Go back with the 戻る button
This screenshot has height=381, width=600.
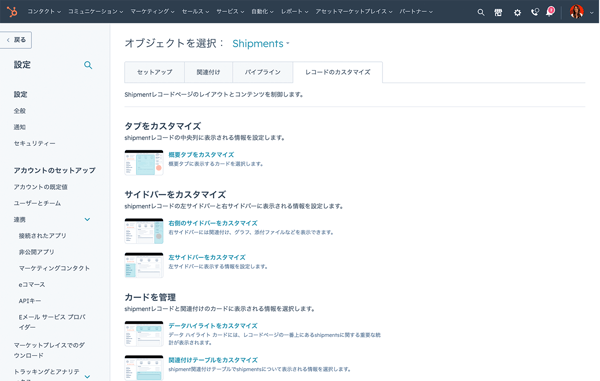coord(16,40)
